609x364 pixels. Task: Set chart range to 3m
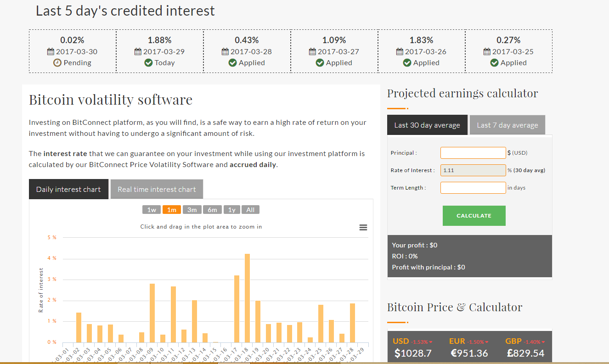192,210
